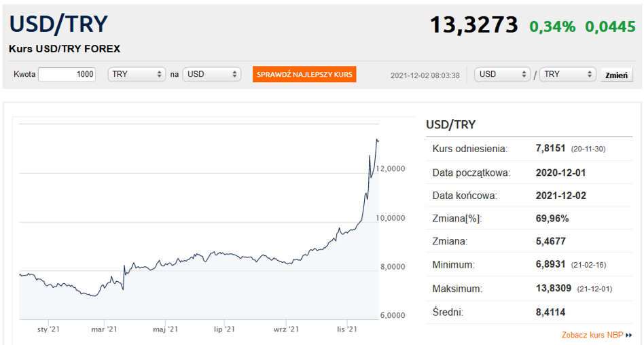Open the TRY source currency dropdown

point(137,74)
